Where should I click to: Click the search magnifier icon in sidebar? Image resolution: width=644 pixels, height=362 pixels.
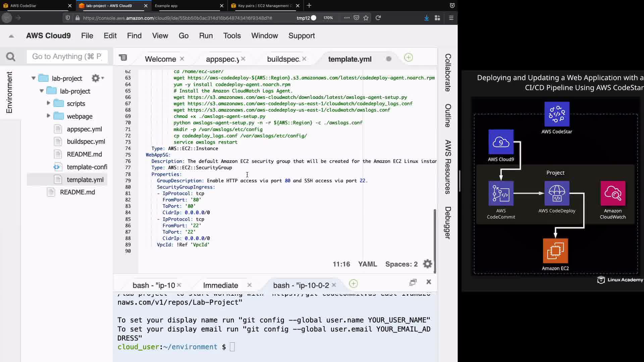tap(11, 57)
